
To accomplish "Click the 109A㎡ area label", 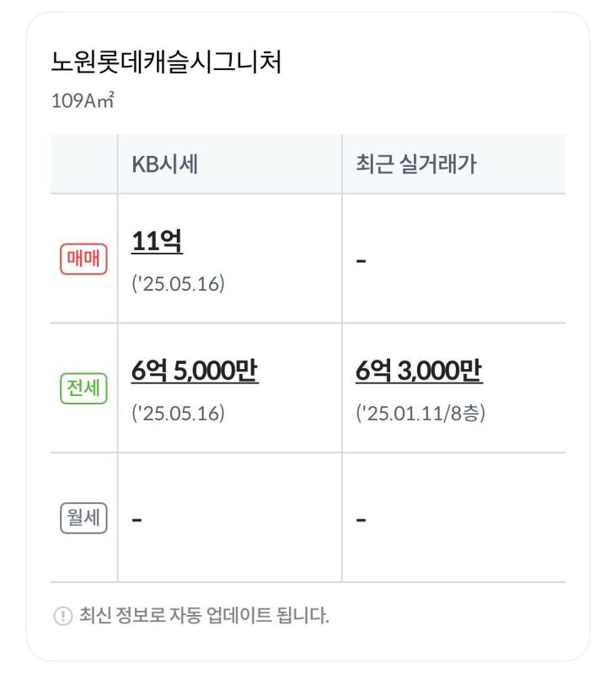I will tap(83, 100).
